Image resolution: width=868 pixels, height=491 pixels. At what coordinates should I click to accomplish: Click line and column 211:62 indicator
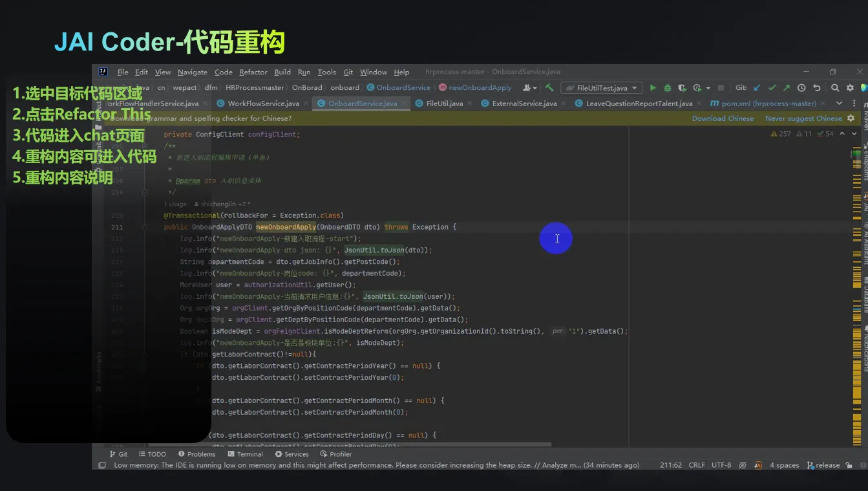(x=671, y=465)
